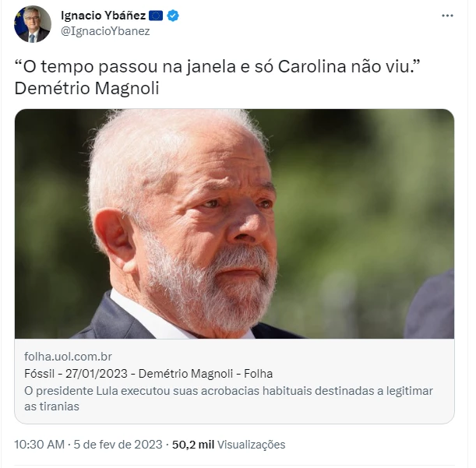Click the "5 de fev de 2023" date
The width and height of the screenshot is (476, 468).
tap(118, 445)
